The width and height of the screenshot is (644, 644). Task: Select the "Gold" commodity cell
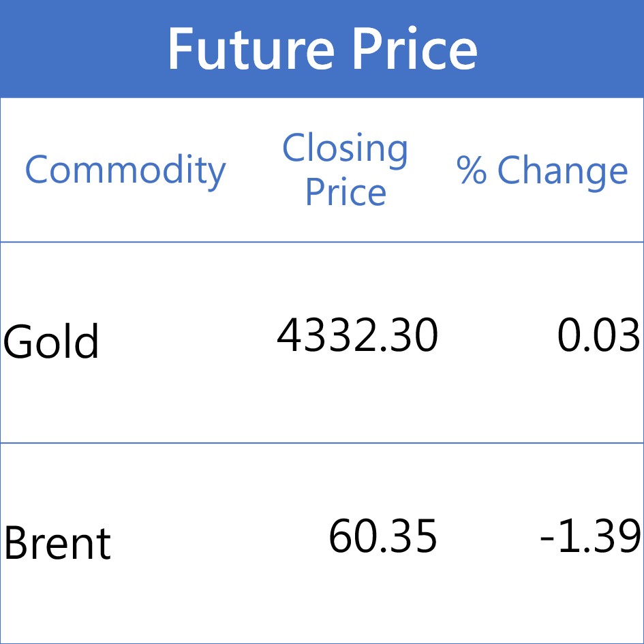click(52, 341)
